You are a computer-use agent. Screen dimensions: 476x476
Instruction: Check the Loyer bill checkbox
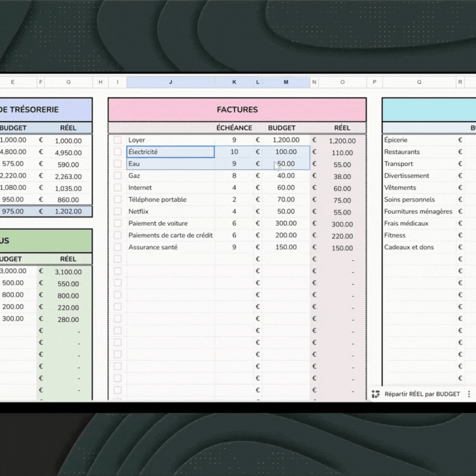[x=117, y=140]
